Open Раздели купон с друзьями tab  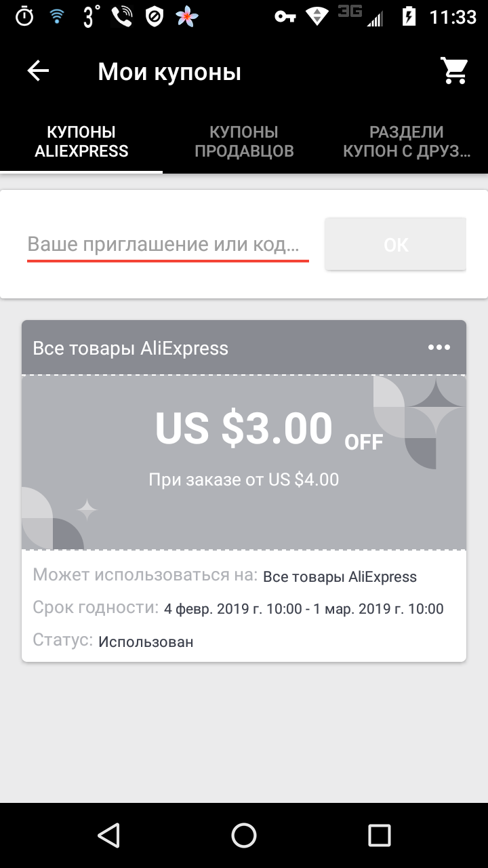click(x=407, y=142)
